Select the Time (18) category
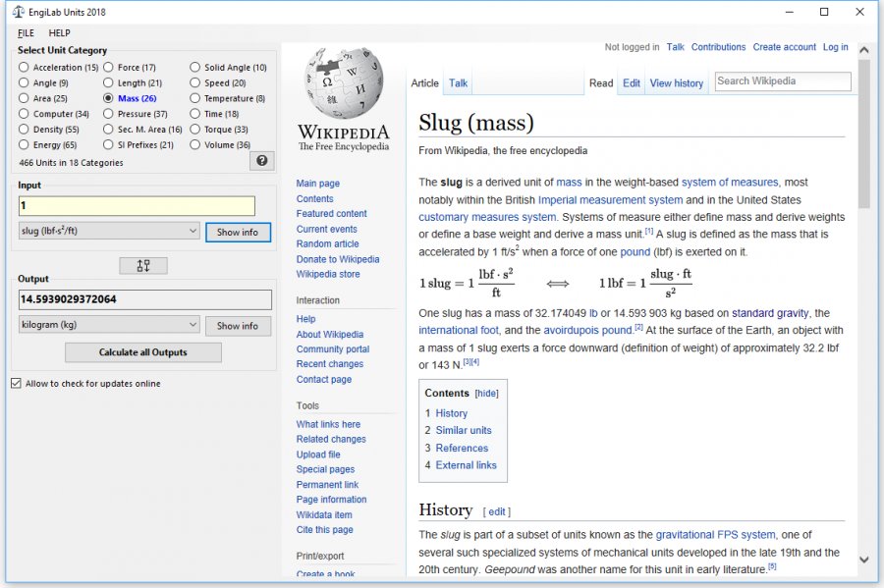884x588 pixels. [215, 114]
